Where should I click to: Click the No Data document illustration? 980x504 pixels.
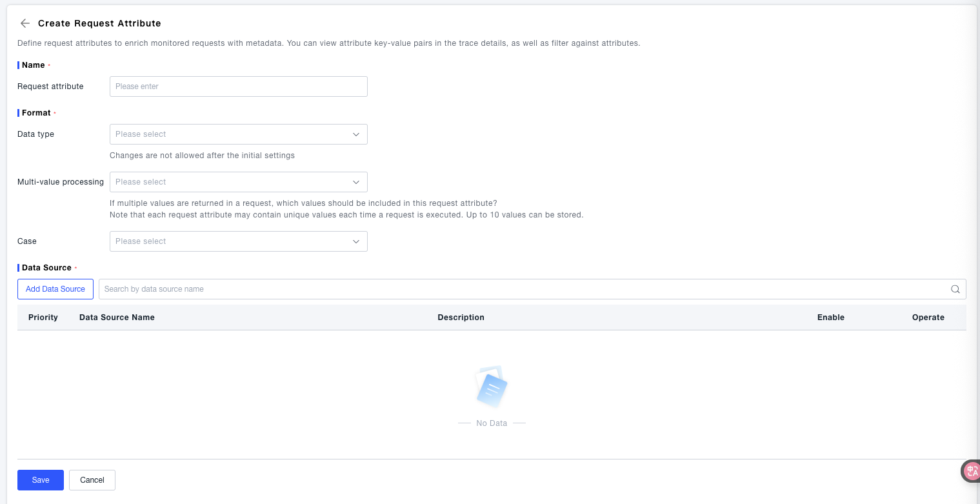pyautogui.click(x=492, y=387)
